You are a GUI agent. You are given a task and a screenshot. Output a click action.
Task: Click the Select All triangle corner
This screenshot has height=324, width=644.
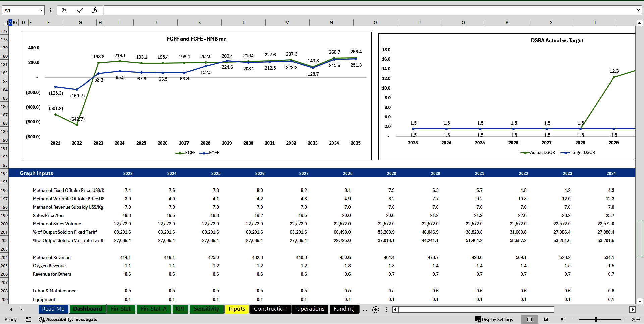(x=5, y=22)
